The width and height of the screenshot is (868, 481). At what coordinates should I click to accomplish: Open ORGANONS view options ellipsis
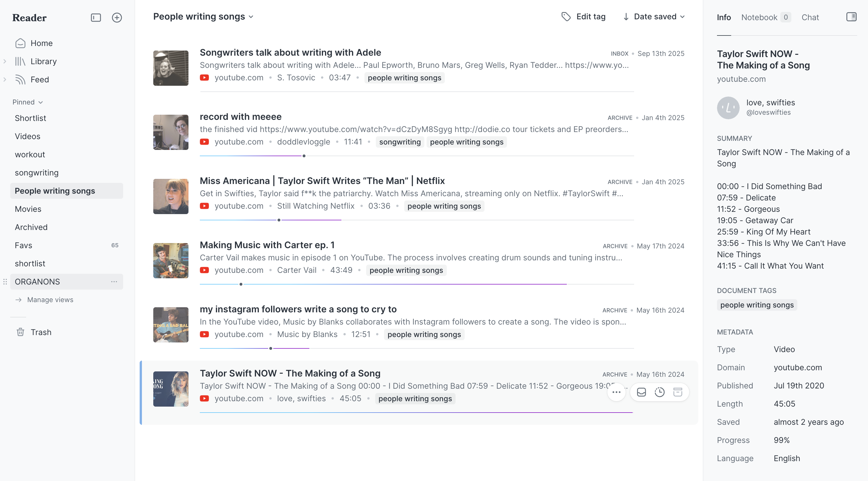tap(114, 281)
